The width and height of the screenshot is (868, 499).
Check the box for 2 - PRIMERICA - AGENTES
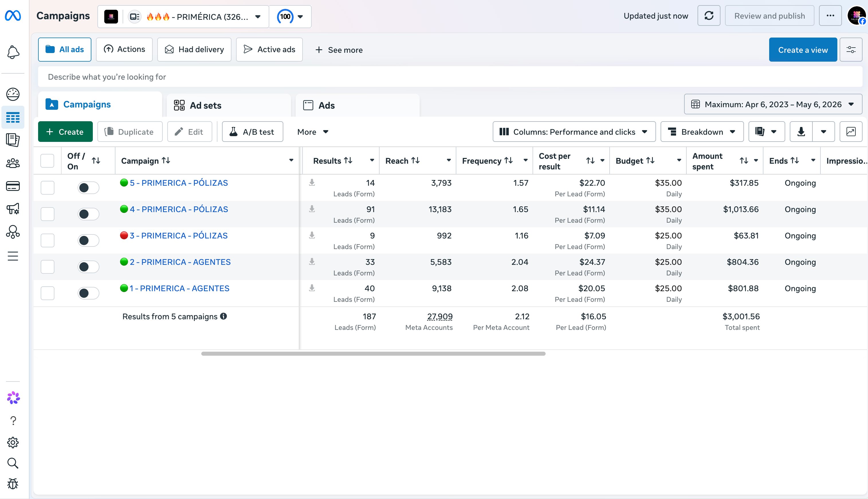click(47, 267)
